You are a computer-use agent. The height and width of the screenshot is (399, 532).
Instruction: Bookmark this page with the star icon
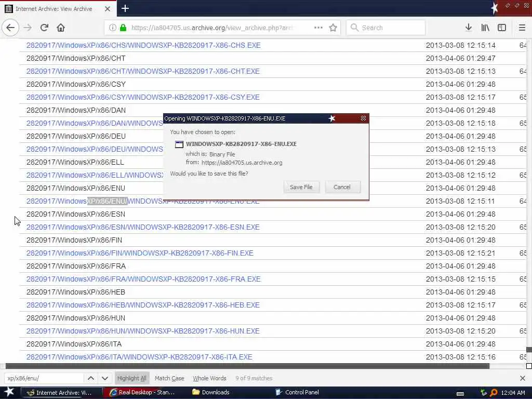[x=333, y=28]
